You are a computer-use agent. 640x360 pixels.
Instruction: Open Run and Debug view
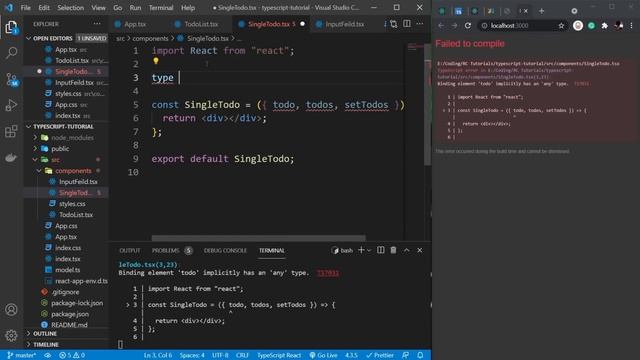tap(11, 105)
